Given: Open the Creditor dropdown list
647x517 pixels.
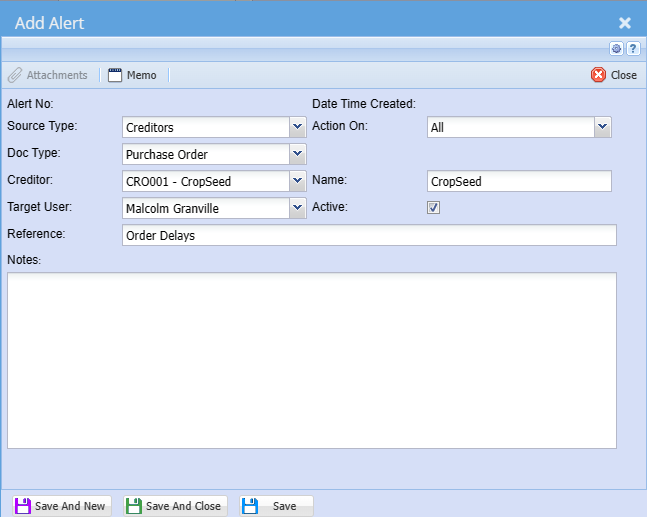Looking at the screenshot, I should 297,181.
